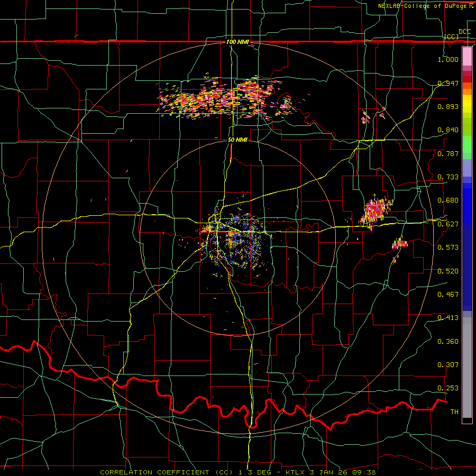Image resolution: width=476 pixels, height=476 pixels.
Task: Click the 0.360 scale value
Action: click(x=448, y=342)
